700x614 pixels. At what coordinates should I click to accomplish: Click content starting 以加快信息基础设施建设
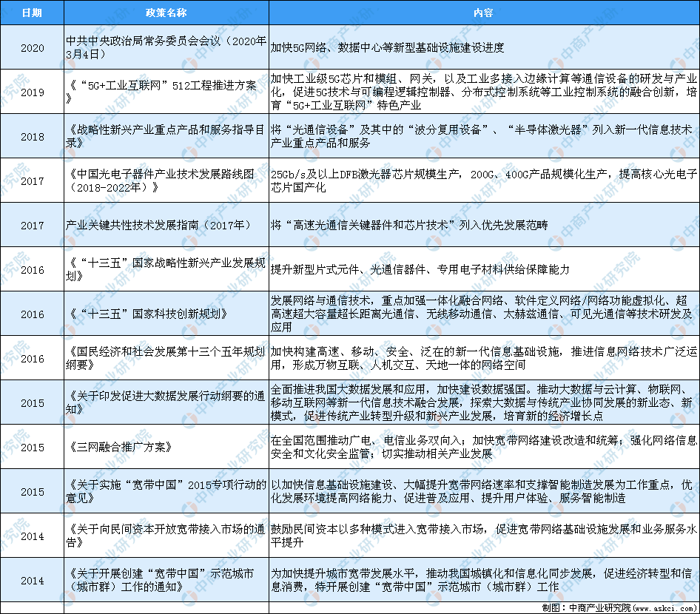point(484,491)
